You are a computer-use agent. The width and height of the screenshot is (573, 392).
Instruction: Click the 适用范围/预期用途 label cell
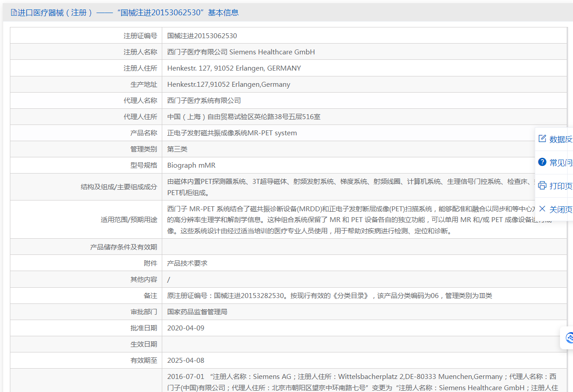(x=86, y=219)
